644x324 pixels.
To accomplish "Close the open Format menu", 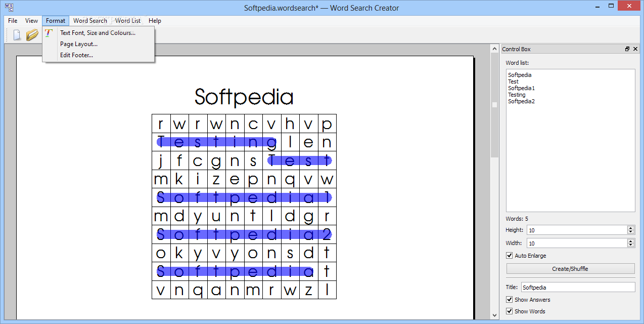I will click(56, 21).
